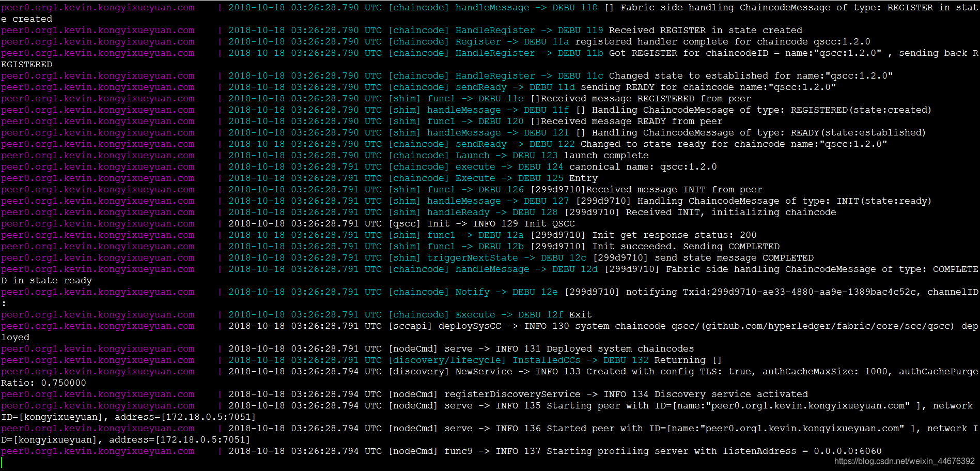Click 'INFO 134 Discovery service activated' text

click(706, 394)
